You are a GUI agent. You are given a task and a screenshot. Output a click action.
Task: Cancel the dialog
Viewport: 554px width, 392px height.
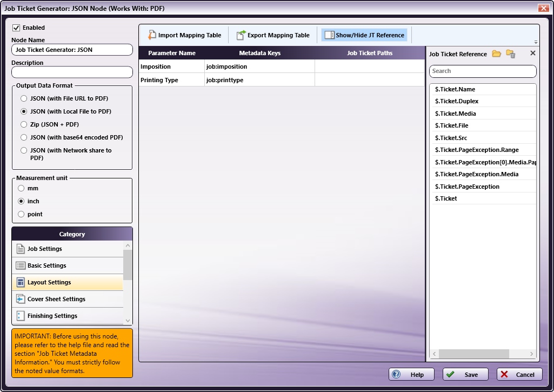(520, 374)
